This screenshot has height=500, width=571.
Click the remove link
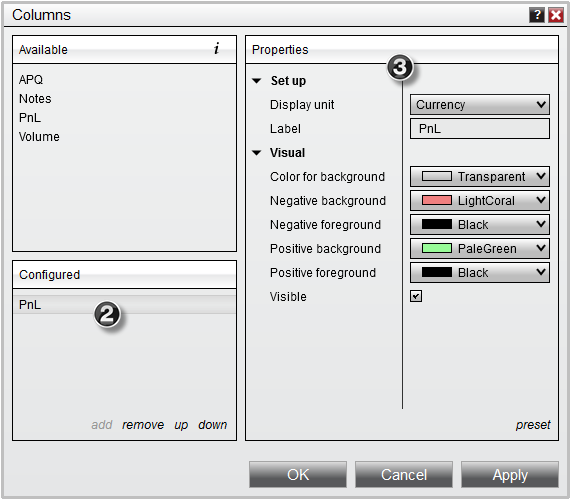pyautogui.click(x=143, y=425)
